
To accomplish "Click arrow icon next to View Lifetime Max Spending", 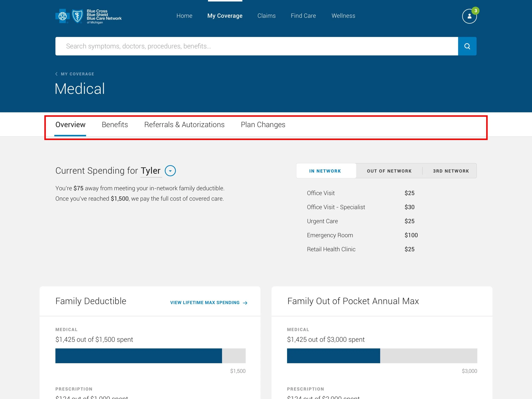I will tap(245, 303).
